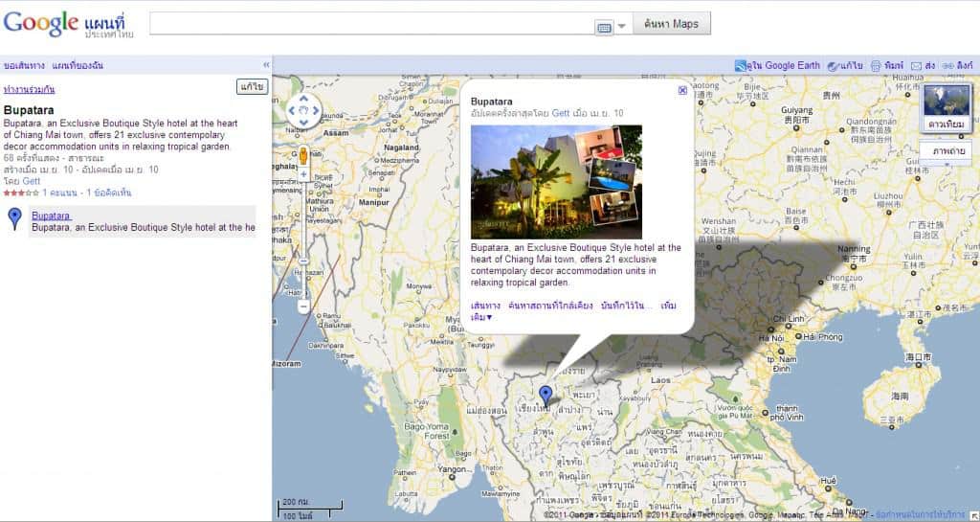The image size is (980, 522).
Task: Click the chain link icon
Action: [x=947, y=66]
